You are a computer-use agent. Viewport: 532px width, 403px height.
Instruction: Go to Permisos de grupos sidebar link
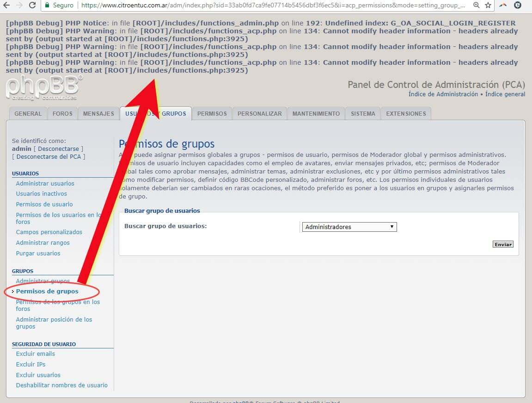pyautogui.click(x=47, y=291)
